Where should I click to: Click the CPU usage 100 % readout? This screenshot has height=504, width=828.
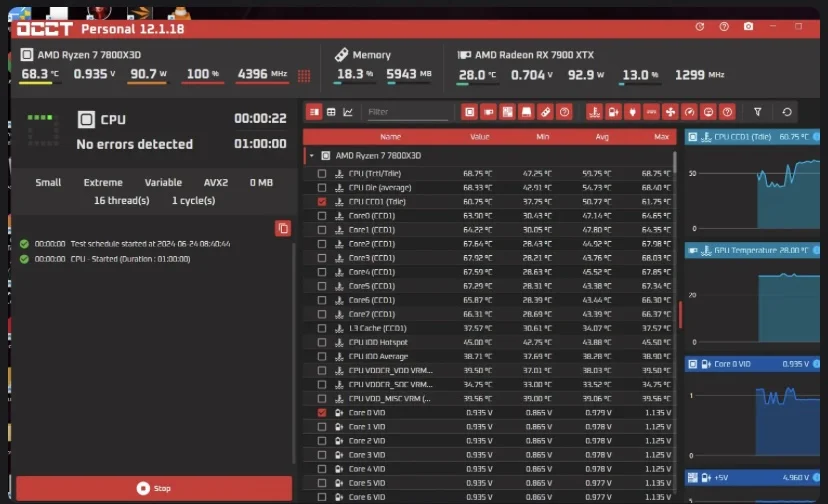coord(203,74)
